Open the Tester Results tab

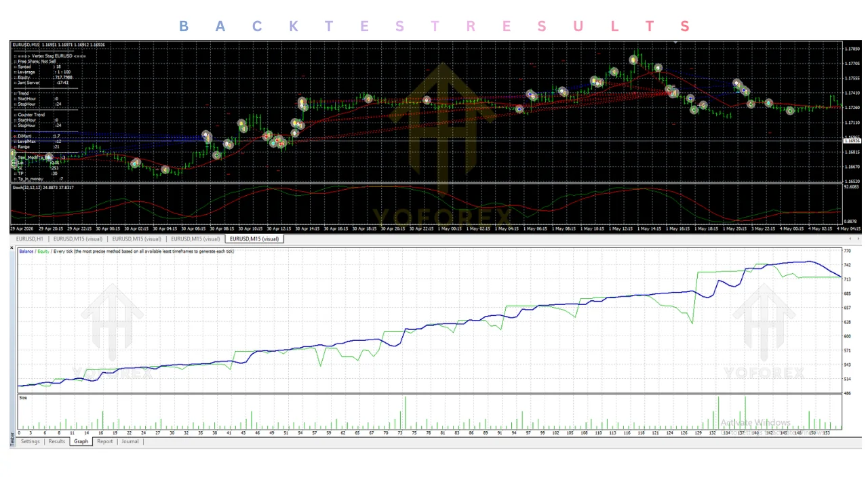pyautogui.click(x=57, y=441)
